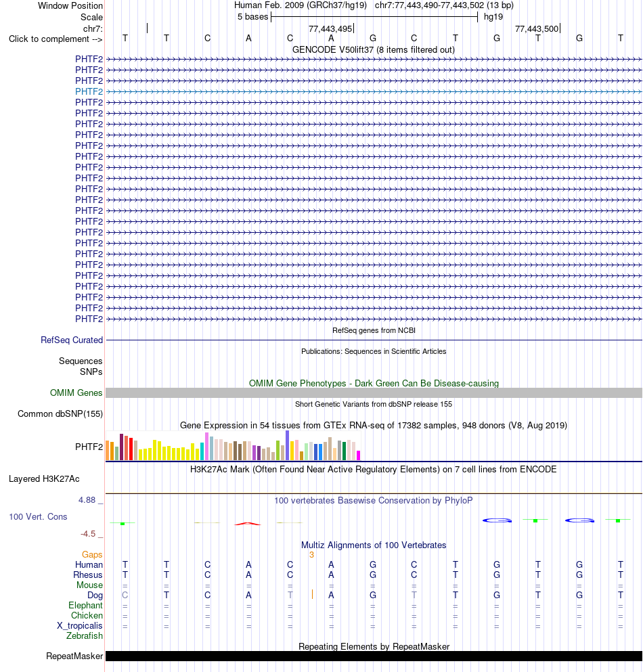The width and height of the screenshot is (643, 672).
Task: Click the orange gap count '3'
Action: 311,554
